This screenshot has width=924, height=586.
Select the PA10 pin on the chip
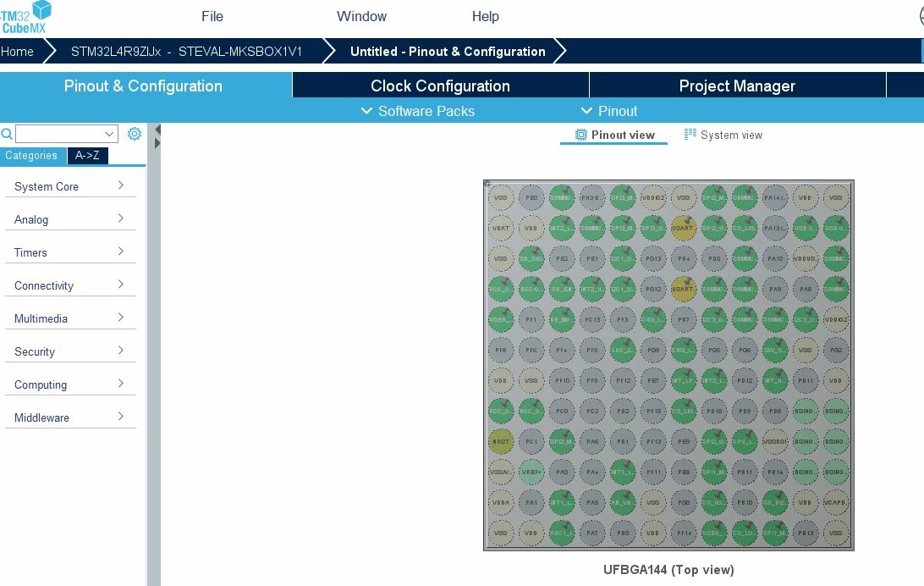775,258
